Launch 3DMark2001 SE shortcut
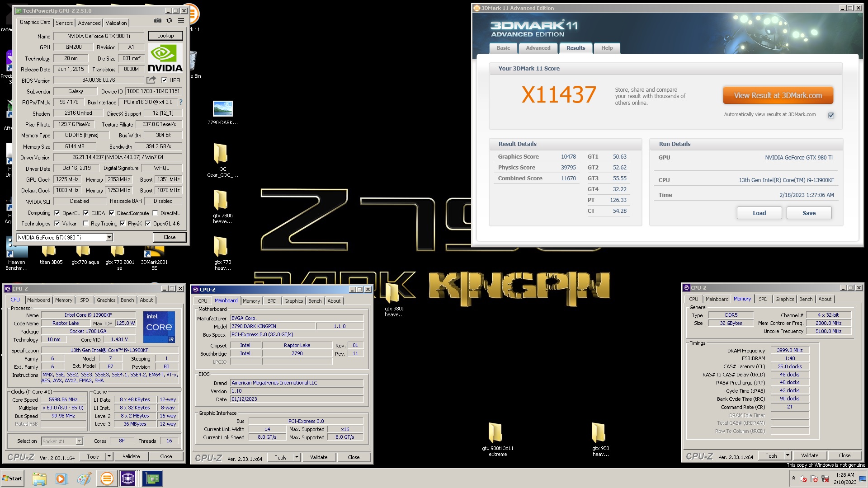 click(154, 258)
